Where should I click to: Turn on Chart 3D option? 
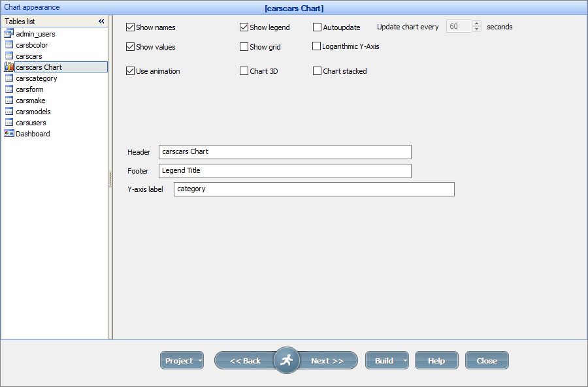[x=244, y=71]
